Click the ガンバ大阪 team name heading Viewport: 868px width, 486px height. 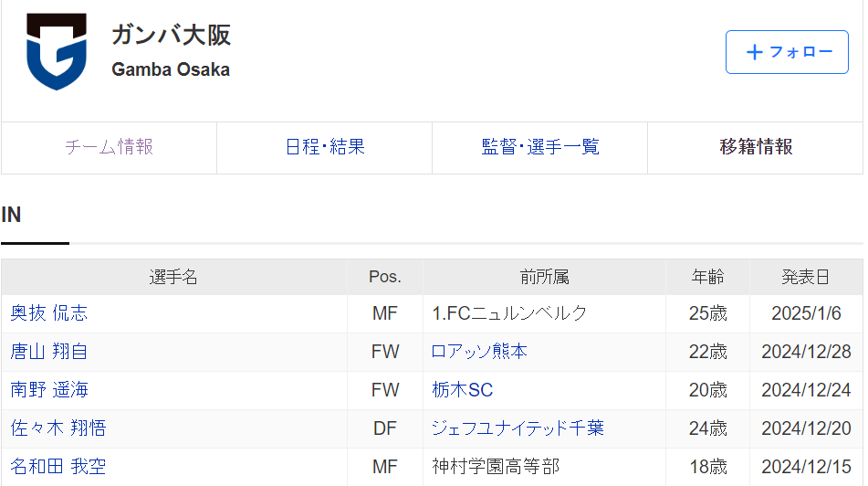click(x=171, y=35)
